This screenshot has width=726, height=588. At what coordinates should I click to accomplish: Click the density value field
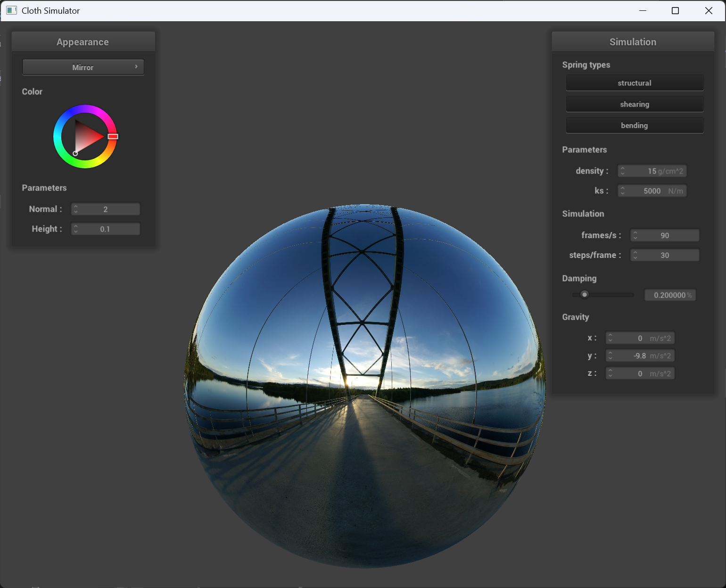coord(652,171)
